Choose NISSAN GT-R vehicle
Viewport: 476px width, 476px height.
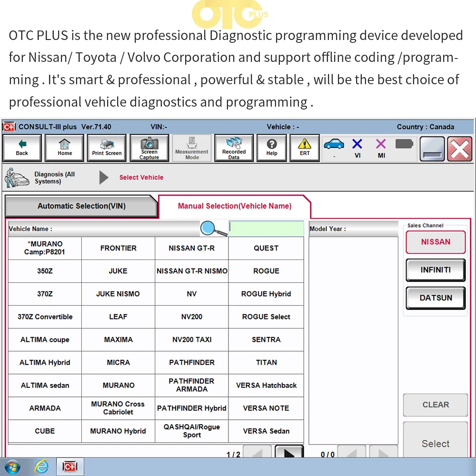click(x=191, y=248)
